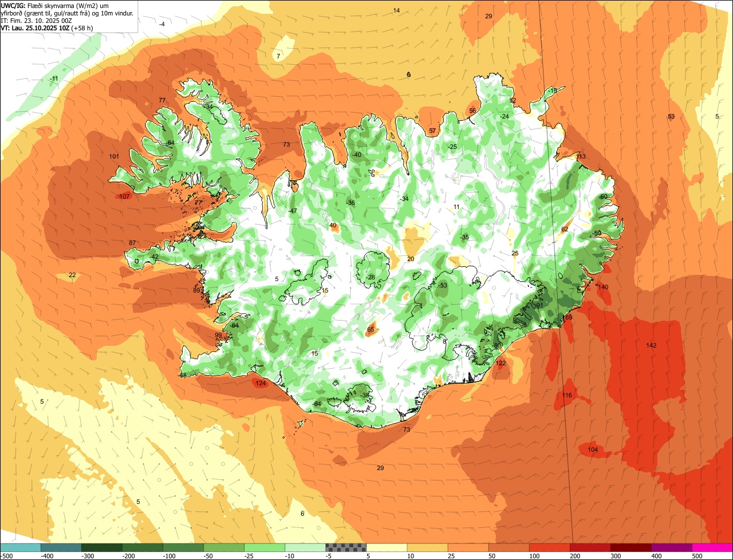
Task: Click the map value 142
Action: point(651,345)
